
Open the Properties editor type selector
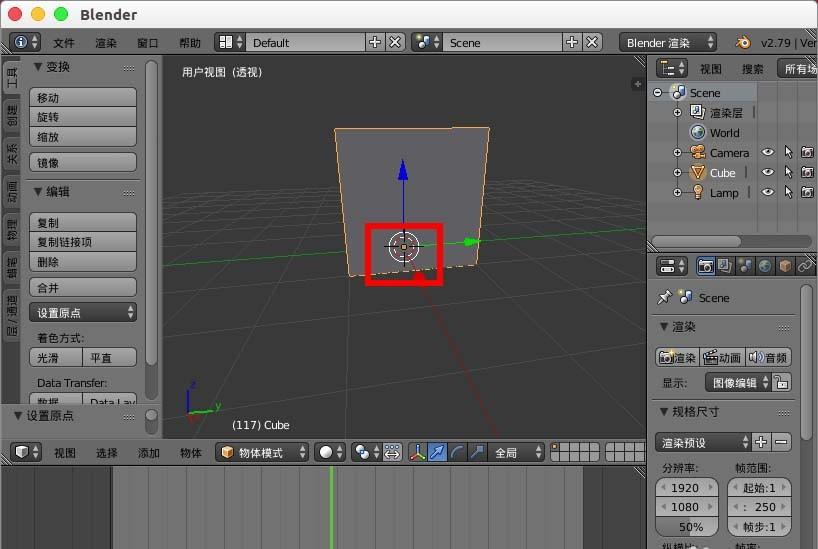tap(672, 266)
